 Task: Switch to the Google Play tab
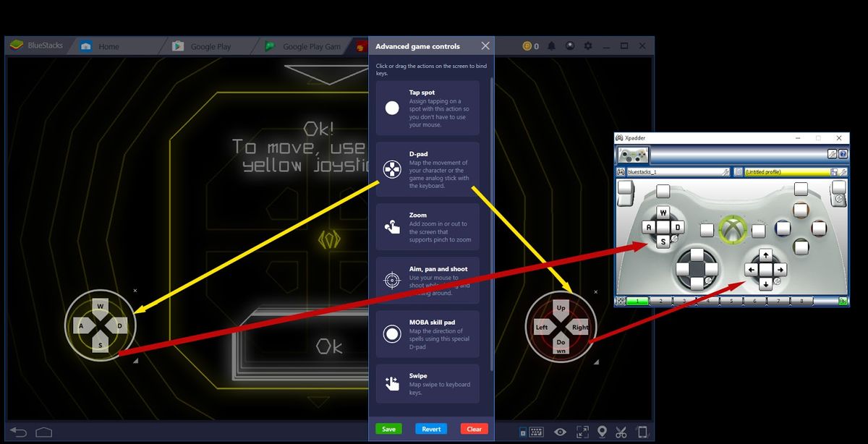[x=210, y=46]
